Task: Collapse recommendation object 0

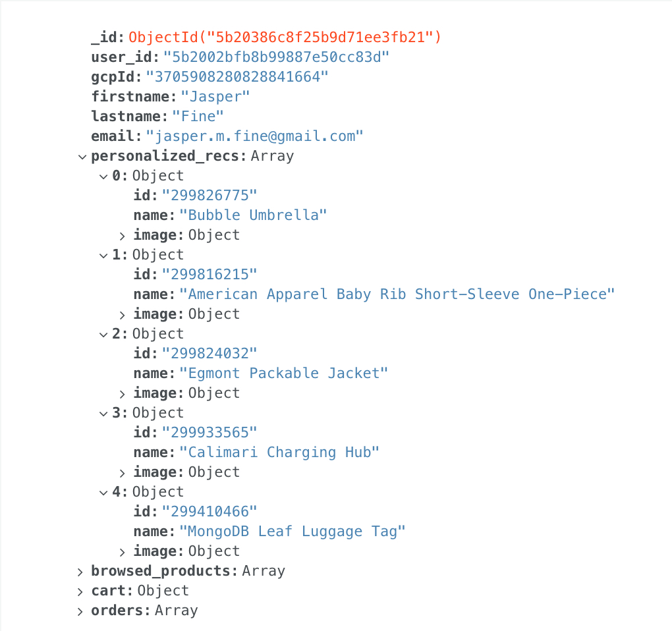Action: pyautogui.click(x=103, y=177)
